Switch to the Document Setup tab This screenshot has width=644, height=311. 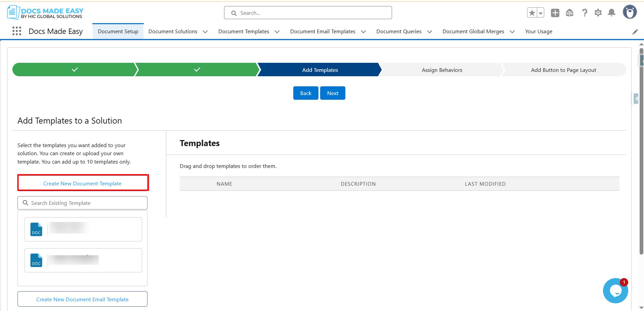tap(118, 31)
